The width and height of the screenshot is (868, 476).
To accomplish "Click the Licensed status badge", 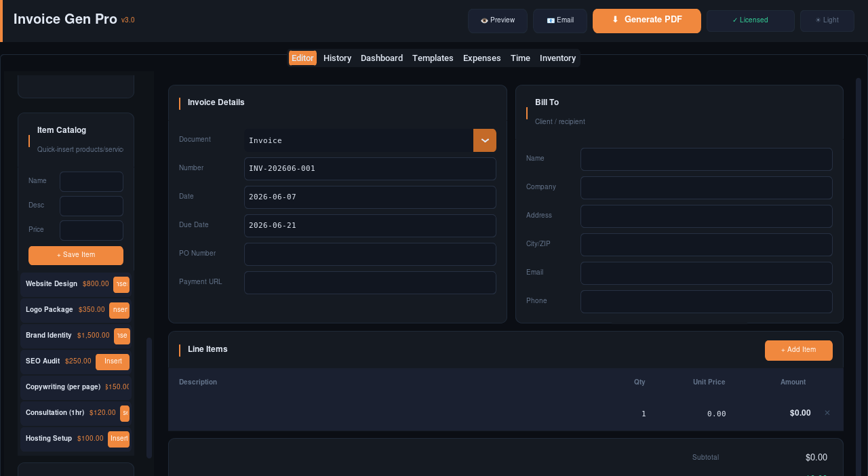I will pos(751,21).
